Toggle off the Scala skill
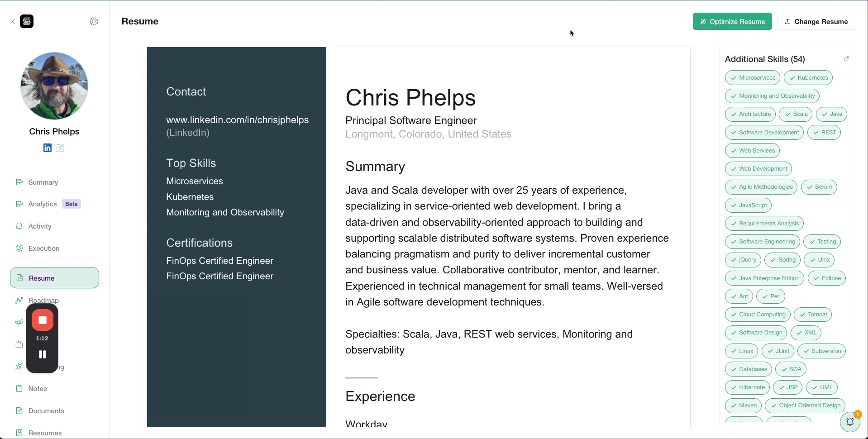The width and height of the screenshot is (868, 439). point(796,114)
